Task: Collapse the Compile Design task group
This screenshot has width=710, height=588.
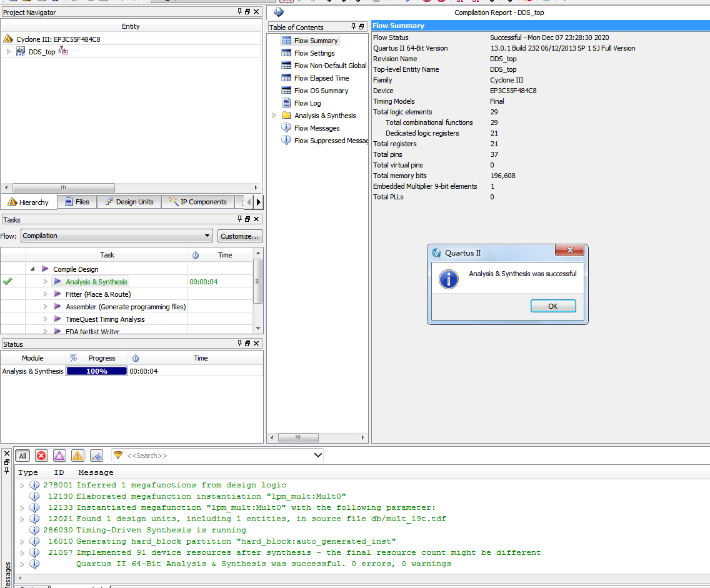Action: click(x=32, y=269)
